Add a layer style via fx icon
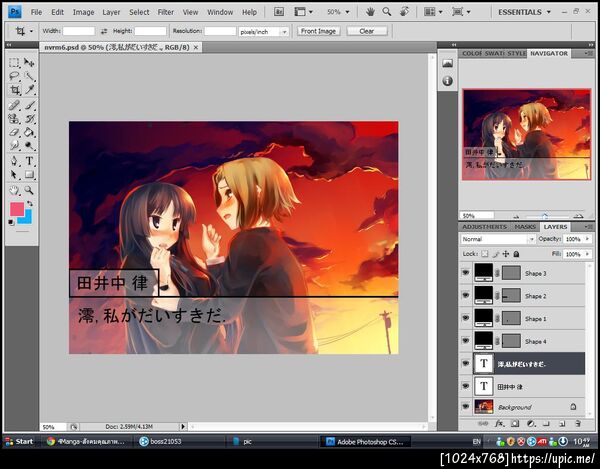The width and height of the screenshot is (600, 469). click(x=499, y=423)
